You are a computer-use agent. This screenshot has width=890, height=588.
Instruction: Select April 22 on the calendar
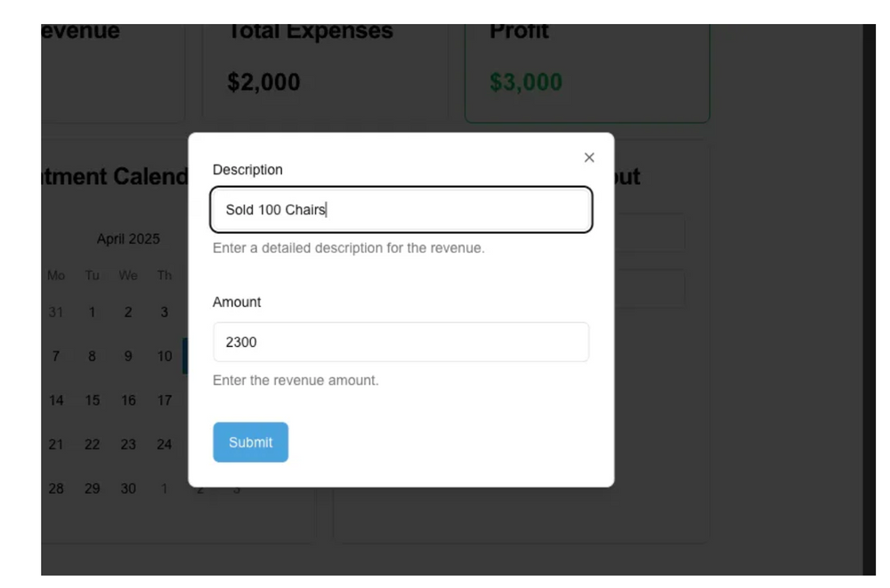coord(92,444)
